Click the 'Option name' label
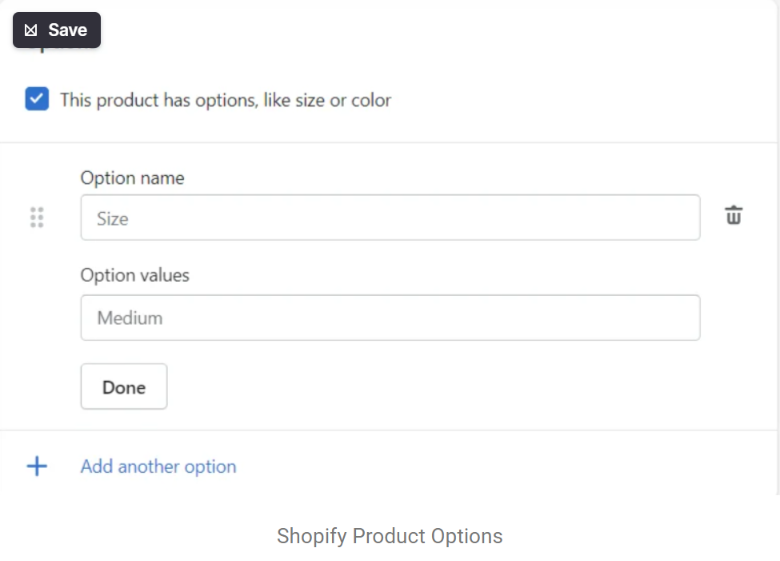 click(x=132, y=178)
